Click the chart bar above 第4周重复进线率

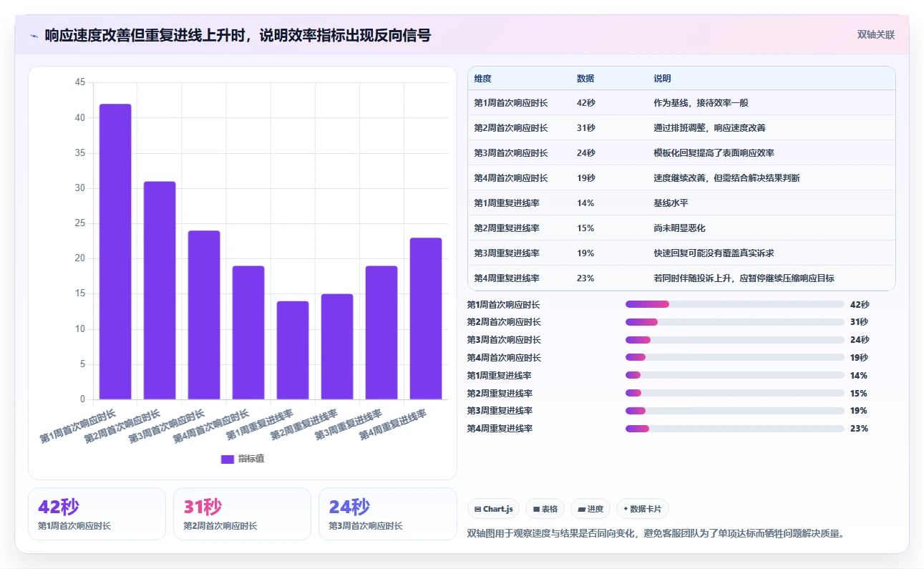(x=426, y=318)
